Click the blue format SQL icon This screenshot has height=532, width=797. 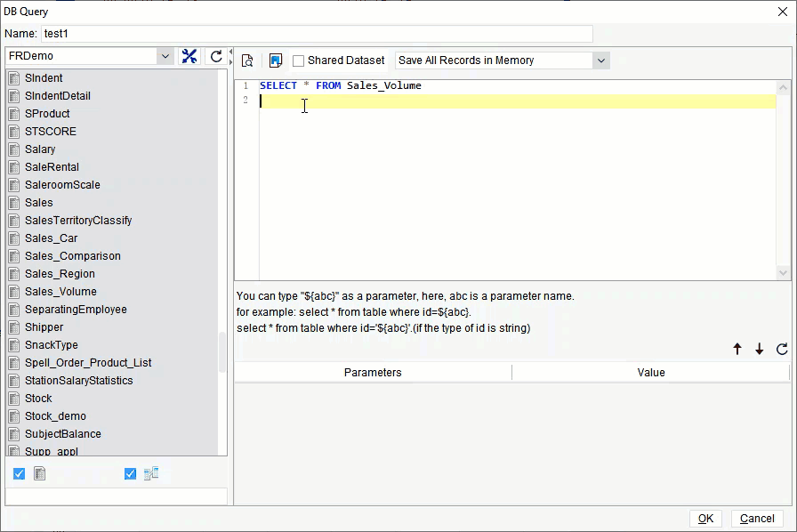[x=276, y=60]
